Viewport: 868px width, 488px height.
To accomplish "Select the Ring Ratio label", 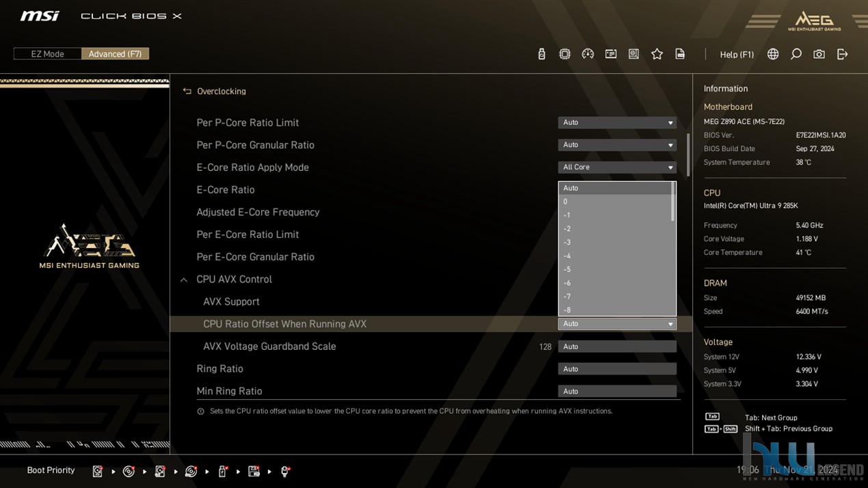I will click(219, 369).
